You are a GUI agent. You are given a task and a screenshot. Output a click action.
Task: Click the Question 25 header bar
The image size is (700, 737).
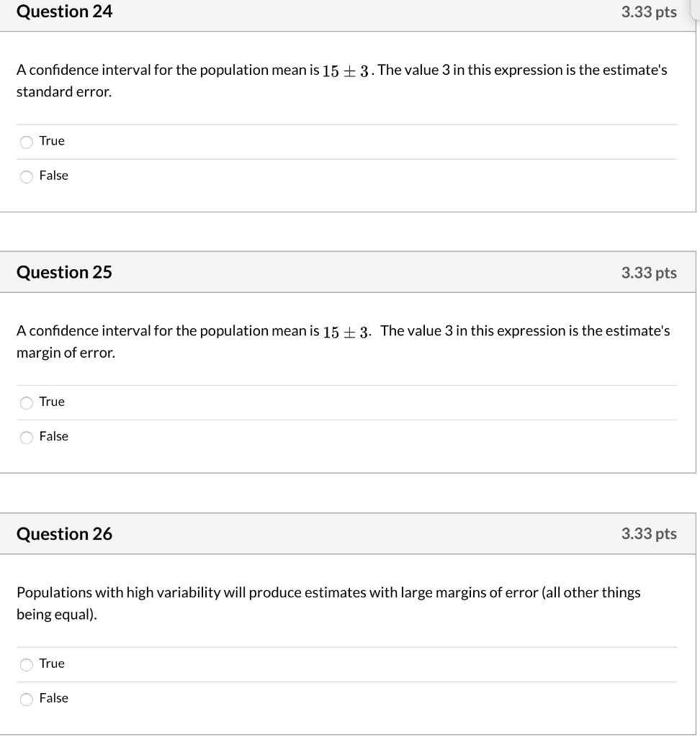click(288, 272)
